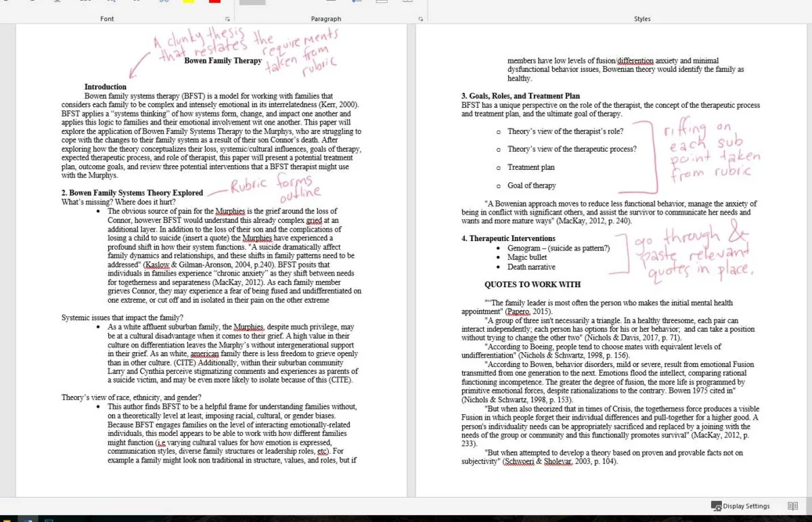812x522 pixels.
Task: Click bullet 'Genogram – (suicide as pattern?)'
Action: (x=558, y=248)
